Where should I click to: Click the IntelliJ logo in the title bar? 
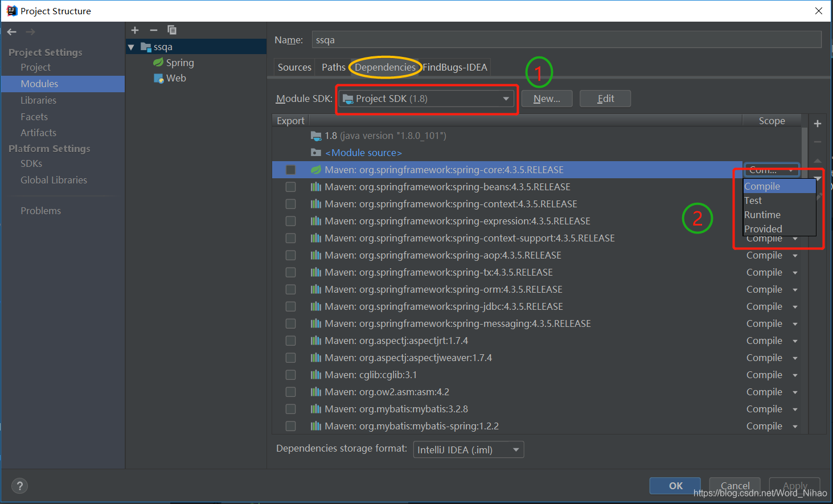tap(11, 11)
